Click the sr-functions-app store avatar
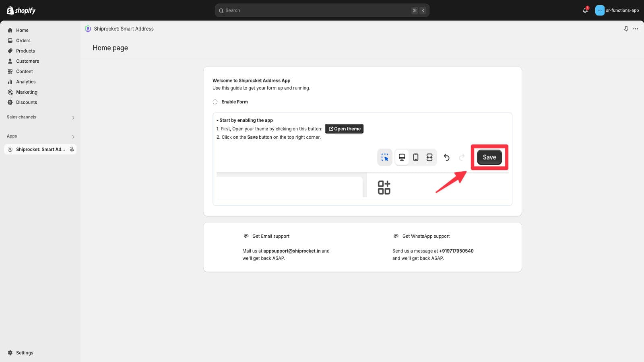The image size is (644, 362). point(600,10)
